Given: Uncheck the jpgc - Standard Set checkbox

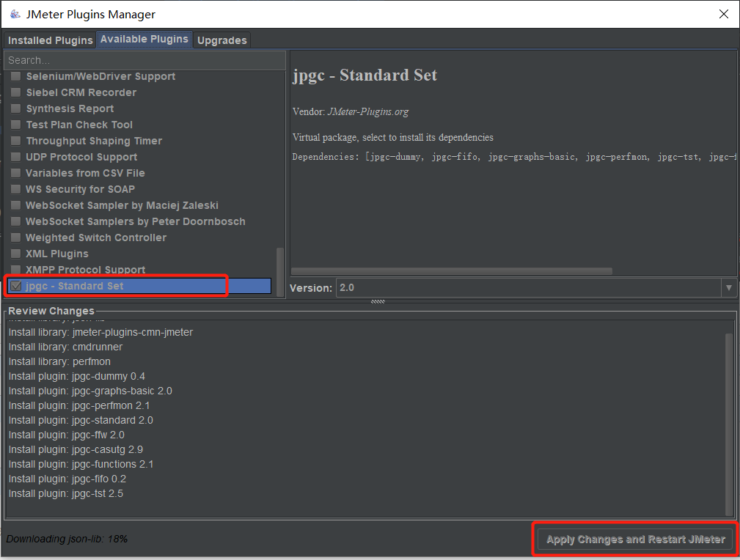Looking at the screenshot, I should 15,286.
